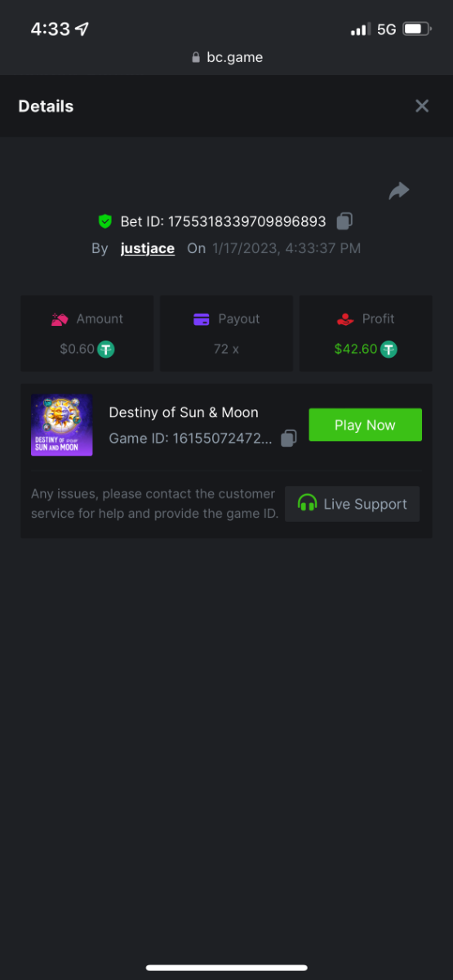Copy the Bet ID number

point(344,221)
